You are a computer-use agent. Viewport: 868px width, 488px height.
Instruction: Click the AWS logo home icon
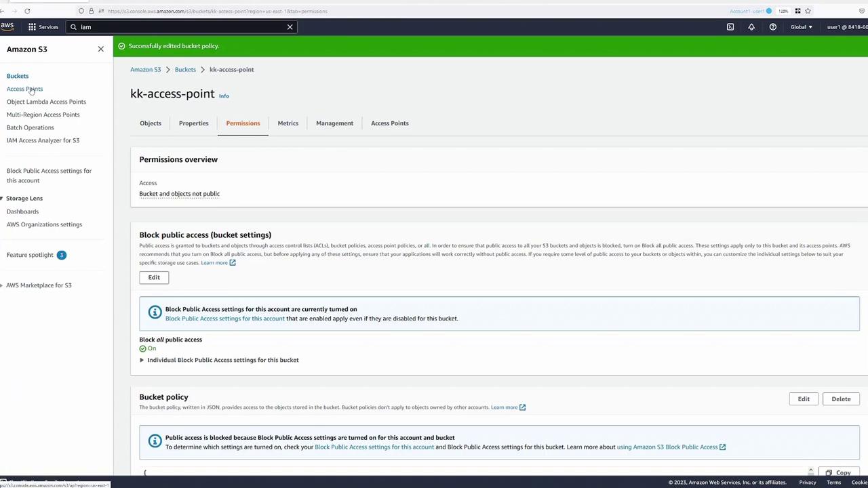7,26
